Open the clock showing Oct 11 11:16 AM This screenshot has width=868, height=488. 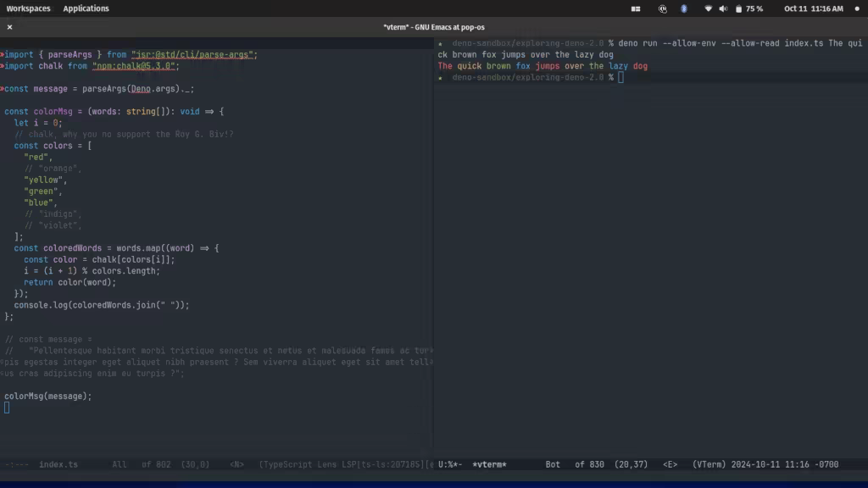tap(813, 8)
